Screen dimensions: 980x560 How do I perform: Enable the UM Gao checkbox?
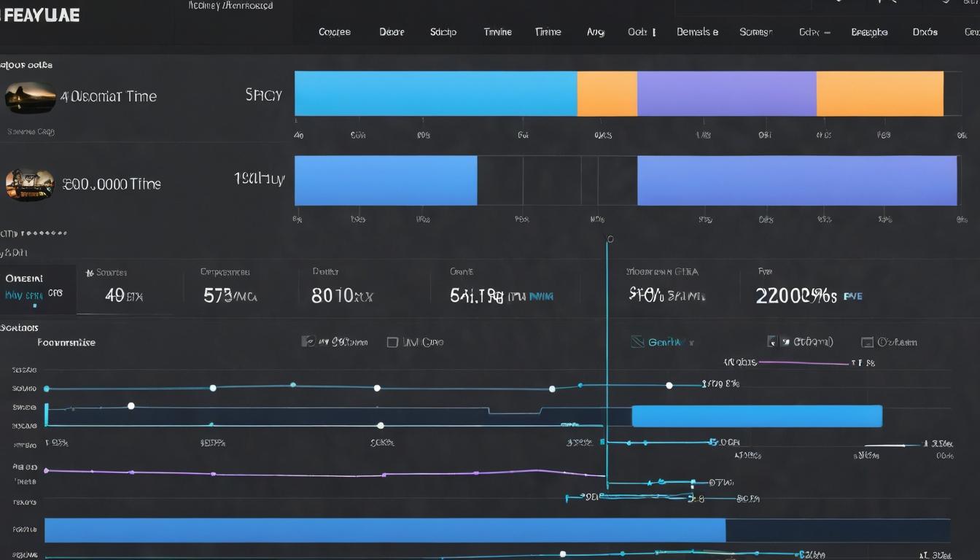(392, 342)
